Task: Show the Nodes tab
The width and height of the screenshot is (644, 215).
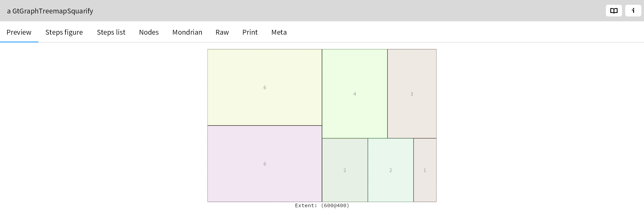Action: click(149, 32)
